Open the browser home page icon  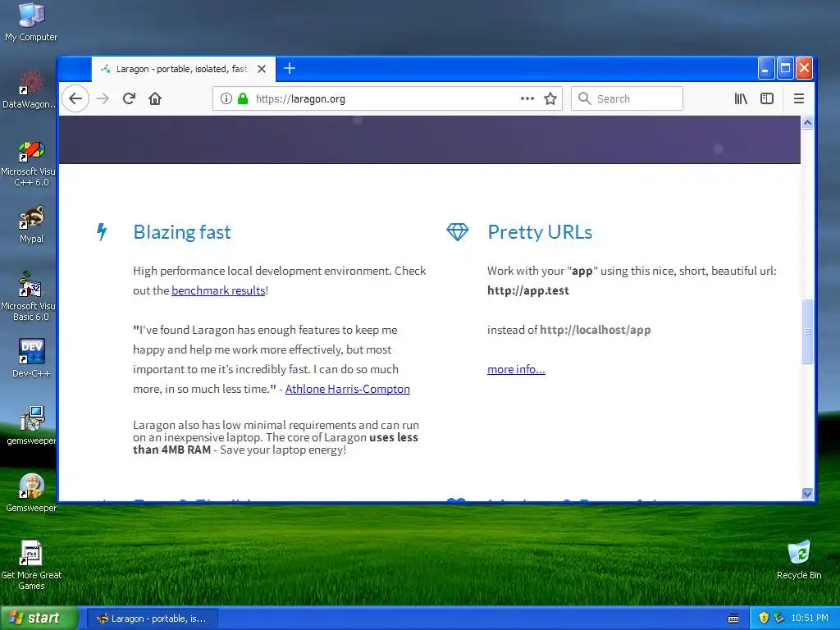155,98
